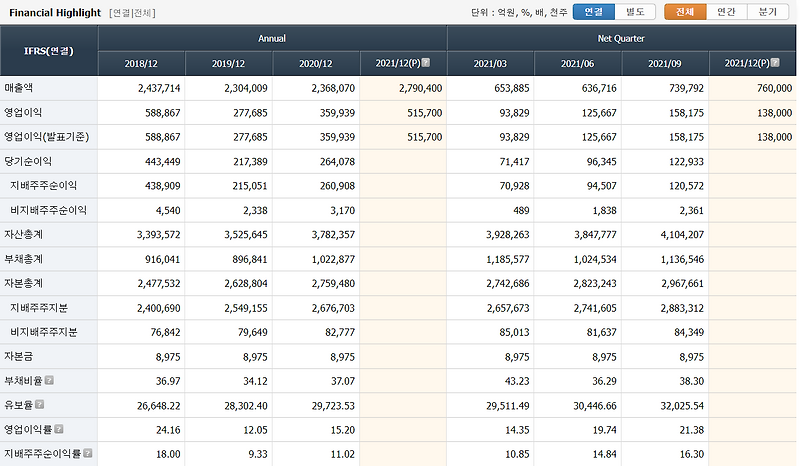The image size is (800, 466).
Task: Click the 32,025.54 reserve ratio value
Action: tap(682, 406)
